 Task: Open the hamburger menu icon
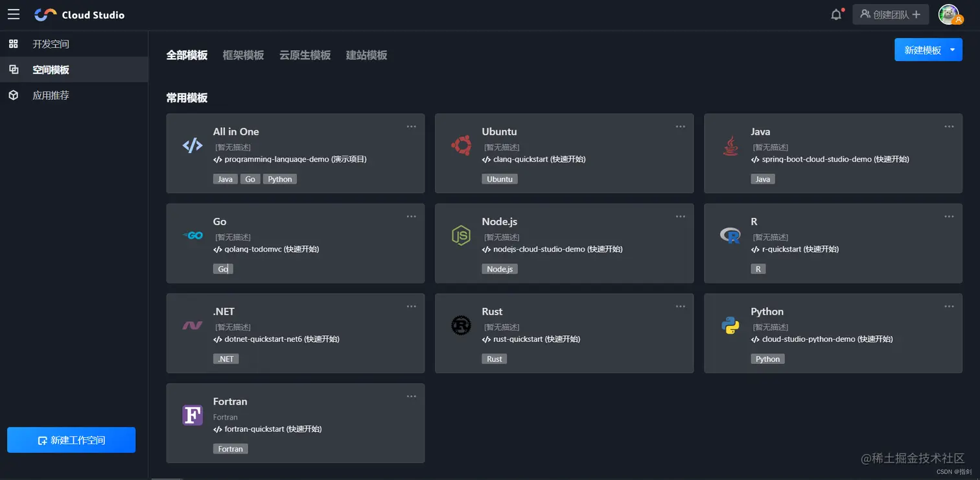[14, 14]
